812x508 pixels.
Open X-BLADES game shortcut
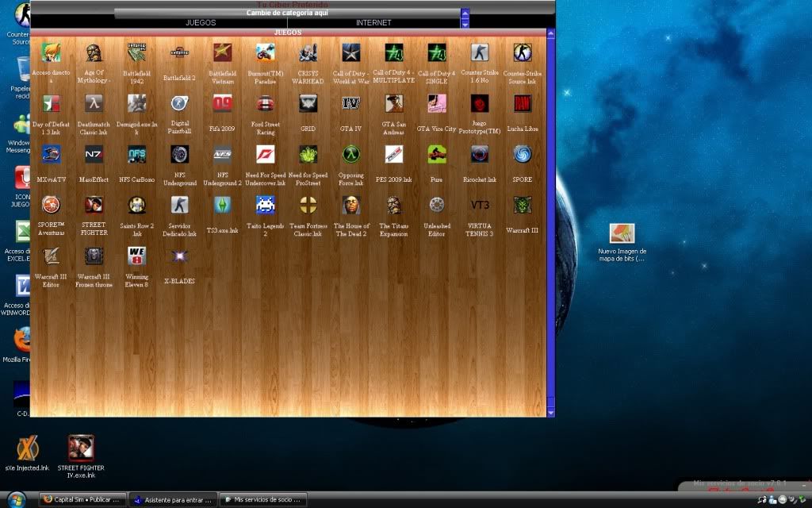(x=179, y=256)
